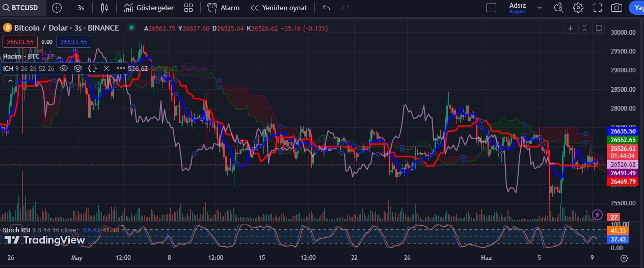
Task: Click the green market status dot
Action: [x=132, y=28]
